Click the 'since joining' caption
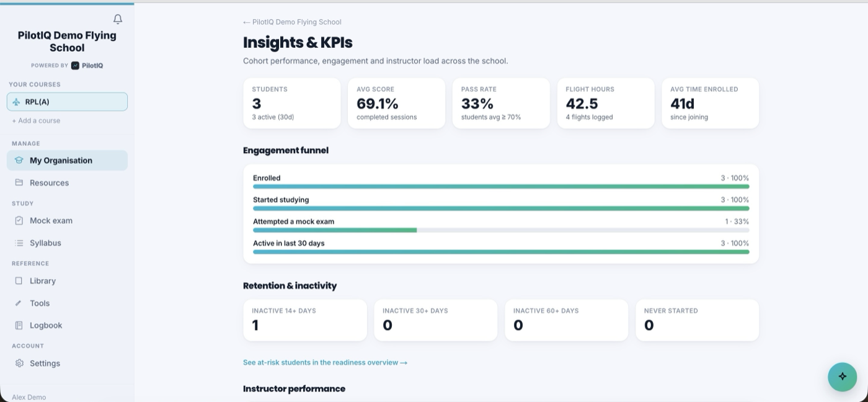This screenshot has height=402, width=868. pyautogui.click(x=689, y=117)
